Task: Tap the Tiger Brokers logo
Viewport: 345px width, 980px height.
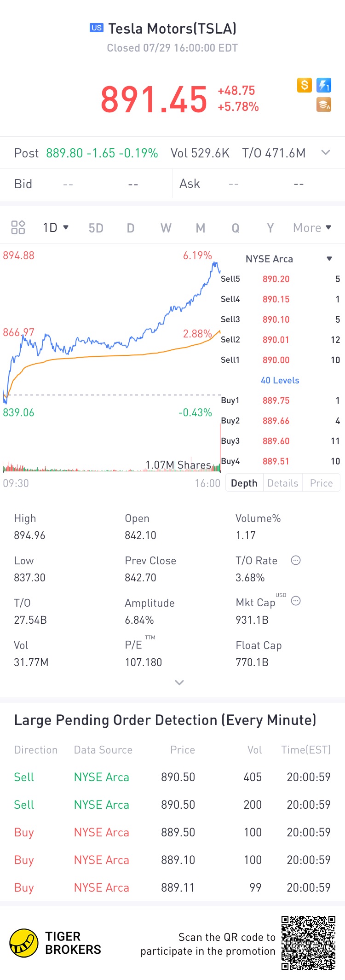Action: click(x=55, y=943)
